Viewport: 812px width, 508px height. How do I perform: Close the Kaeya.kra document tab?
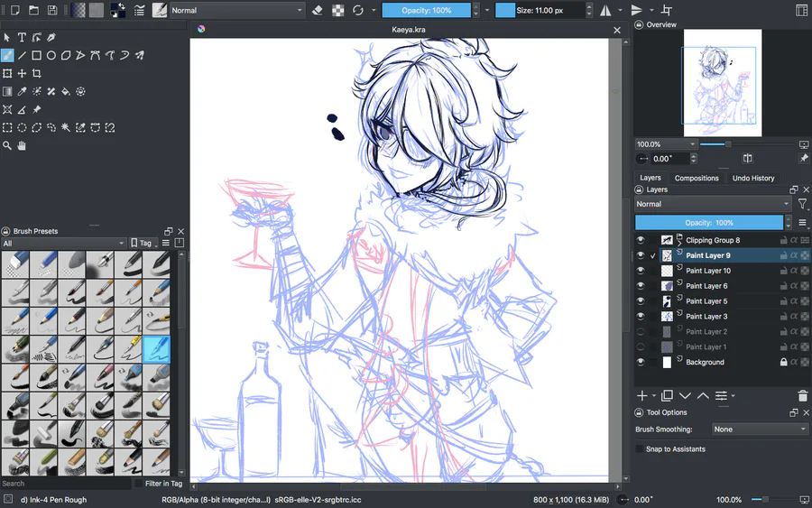(617, 30)
